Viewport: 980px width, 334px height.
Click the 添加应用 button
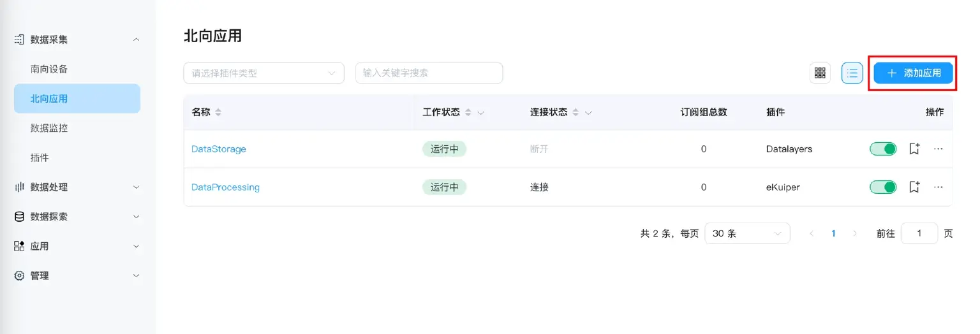point(913,73)
